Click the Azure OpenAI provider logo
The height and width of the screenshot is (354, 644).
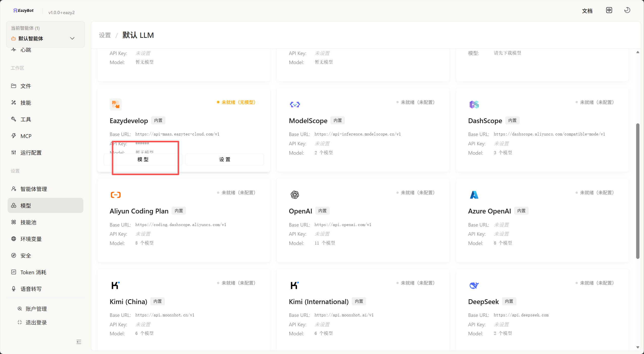coord(474,195)
